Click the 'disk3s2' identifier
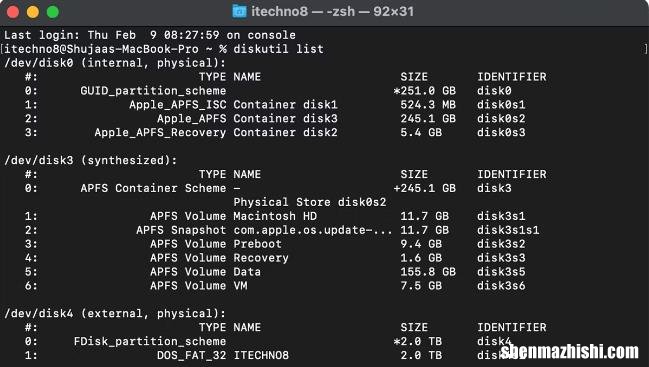 click(501, 244)
